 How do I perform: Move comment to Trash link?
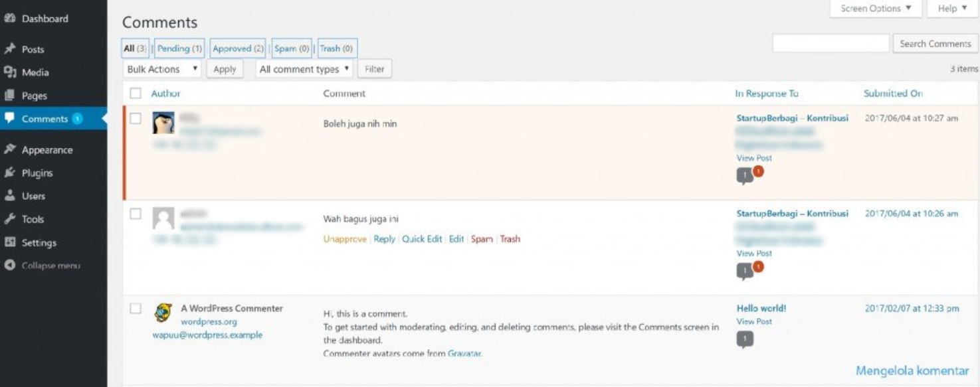pyautogui.click(x=510, y=239)
